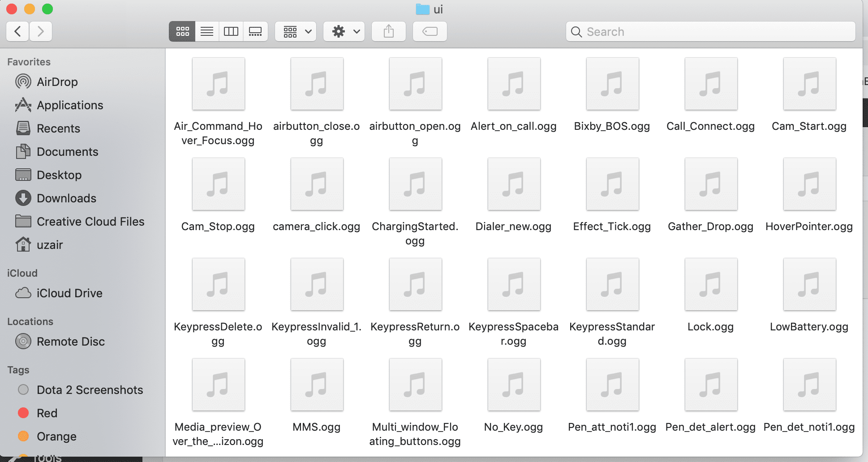
Task: Click the Search field
Action: click(x=711, y=32)
